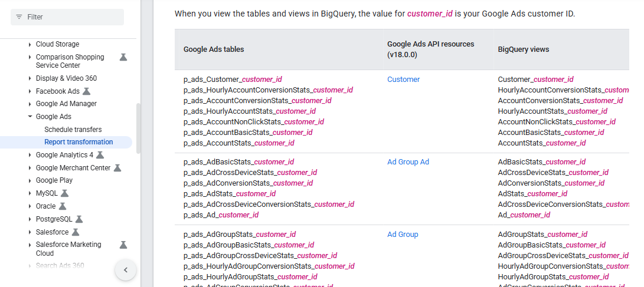Click the BigQuery views column header
The image size is (644, 287).
click(x=523, y=49)
